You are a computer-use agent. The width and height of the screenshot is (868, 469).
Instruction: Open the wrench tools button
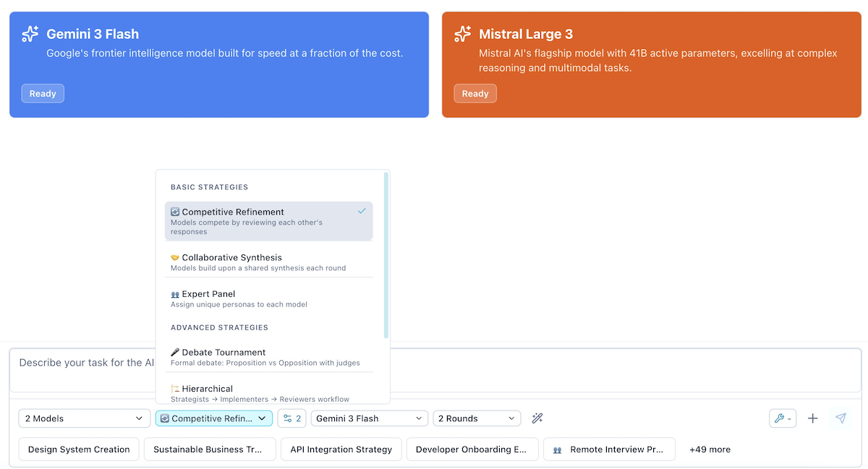[783, 418]
